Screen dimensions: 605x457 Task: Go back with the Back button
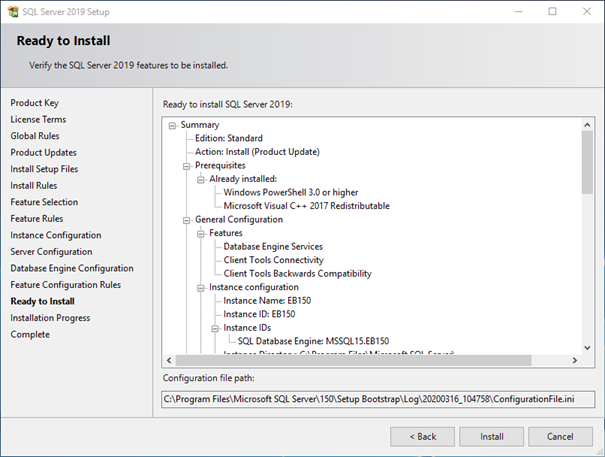(422, 437)
